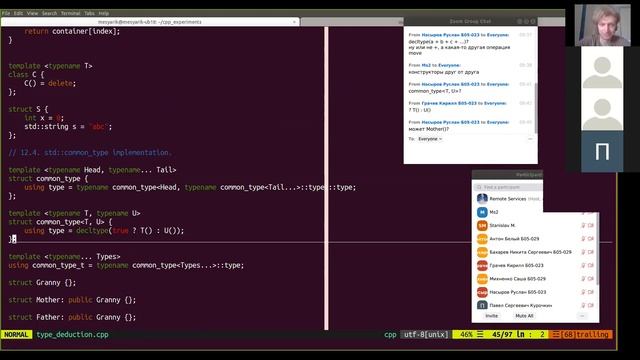Click the NORMAL mode indicator in status line
Image resolution: width=640 pixels, height=360 pixels.
point(16,334)
